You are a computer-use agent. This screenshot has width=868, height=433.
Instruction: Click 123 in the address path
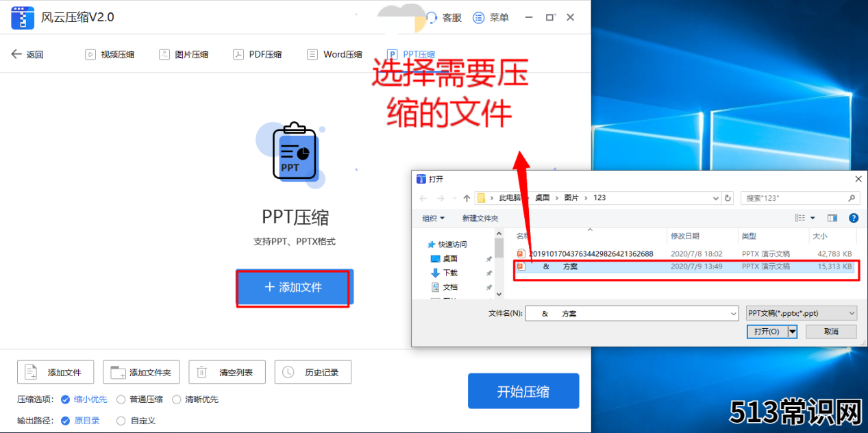coord(599,198)
